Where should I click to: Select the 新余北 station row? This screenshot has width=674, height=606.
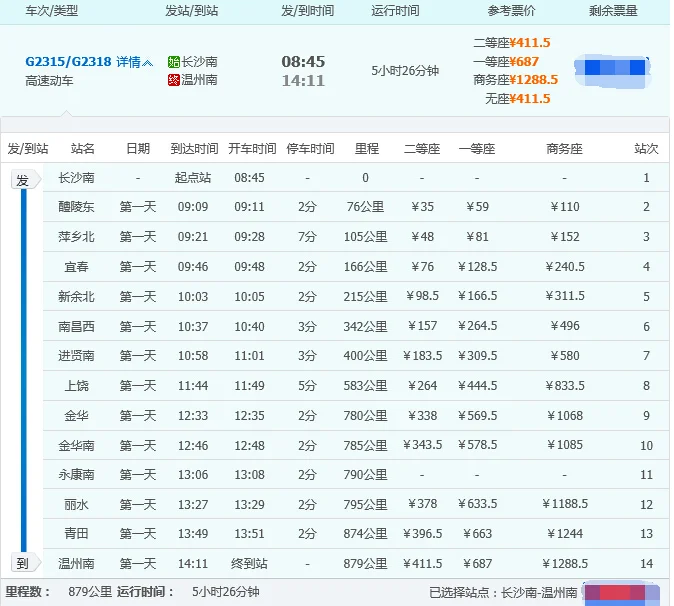coord(356,297)
